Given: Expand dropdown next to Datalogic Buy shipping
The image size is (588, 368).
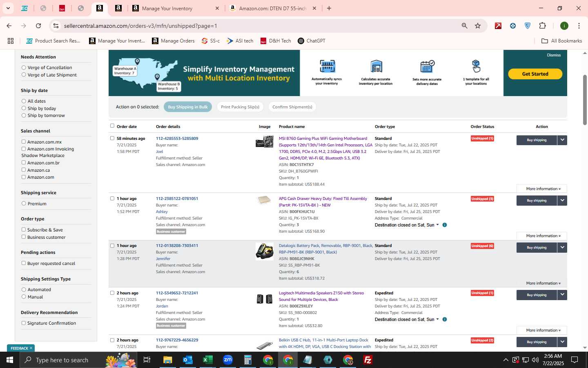Looking at the screenshot, I should (562, 247).
